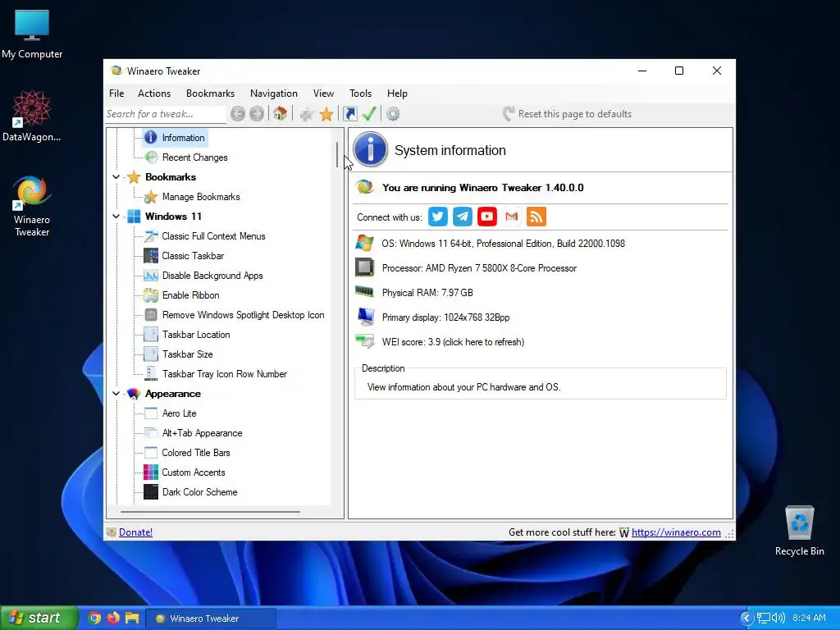Open the My Computer desktop icon

click(x=32, y=34)
